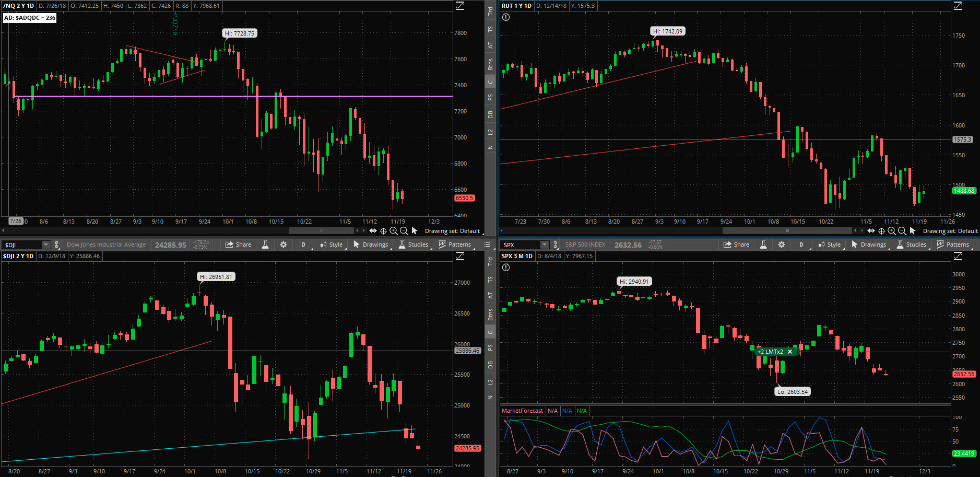This screenshot has width=980, height=477.
Task: Click scroll-right arrow on RUT time scrollbar
Action: pos(861,230)
